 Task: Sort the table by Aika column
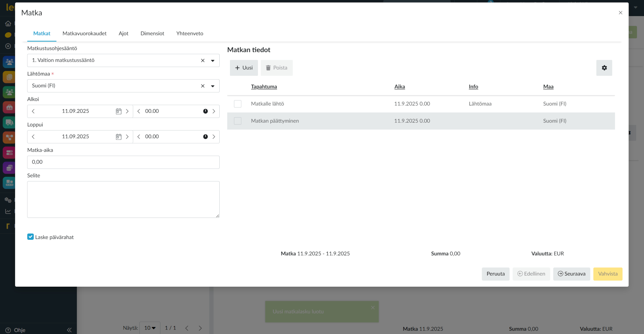400,87
